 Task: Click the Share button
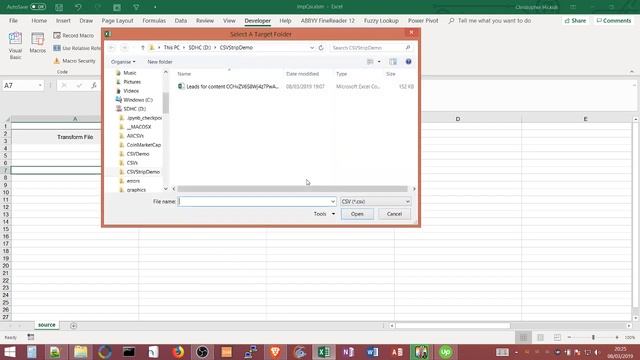575,20
